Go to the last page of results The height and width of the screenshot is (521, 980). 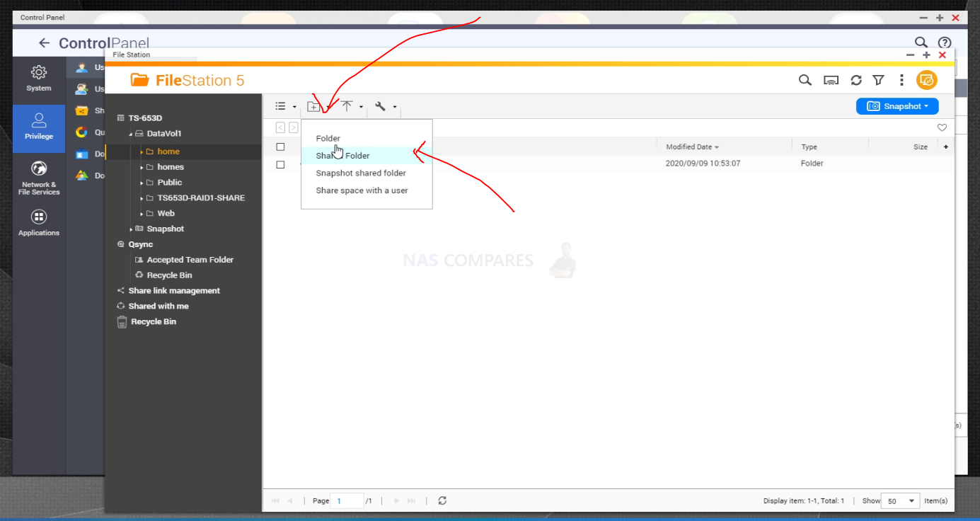tap(412, 500)
